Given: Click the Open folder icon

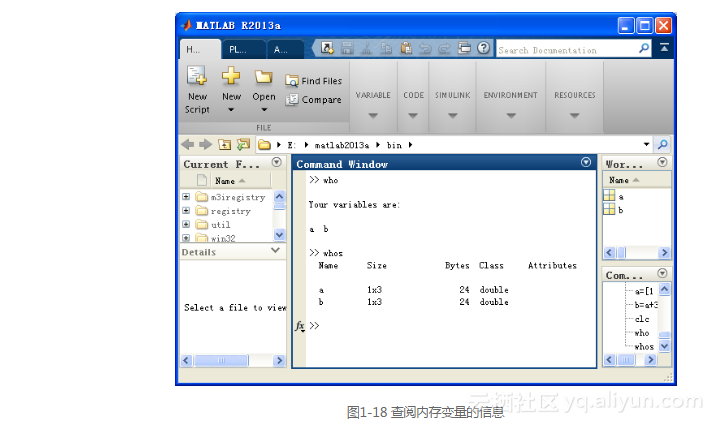Looking at the screenshot, I should click(264, 77).
